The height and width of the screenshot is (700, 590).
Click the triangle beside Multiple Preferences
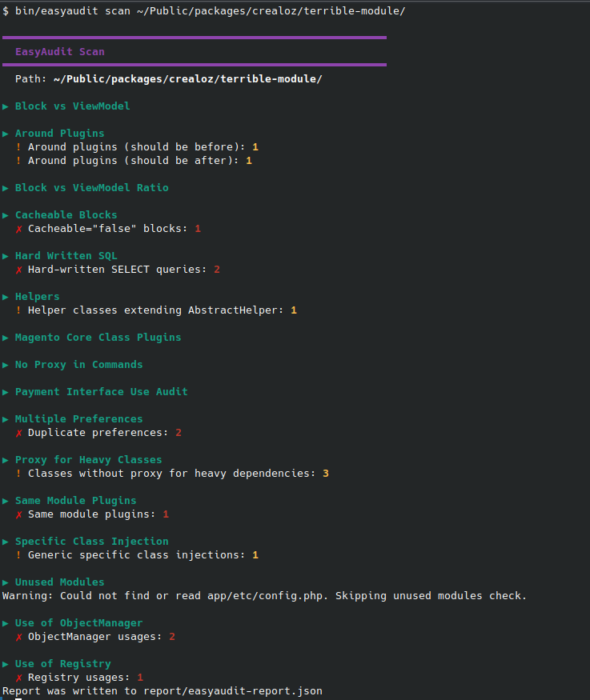click(x=6, y=420)
